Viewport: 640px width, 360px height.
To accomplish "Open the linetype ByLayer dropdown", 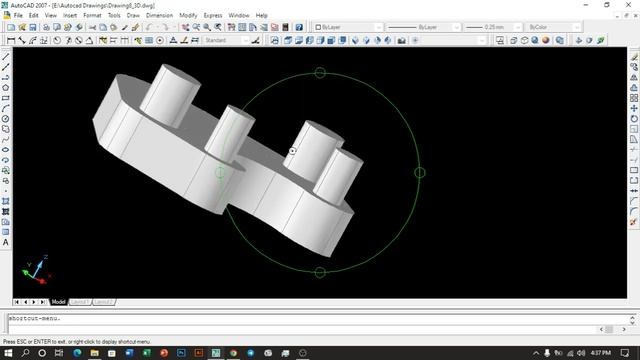I will click(423, 27).
